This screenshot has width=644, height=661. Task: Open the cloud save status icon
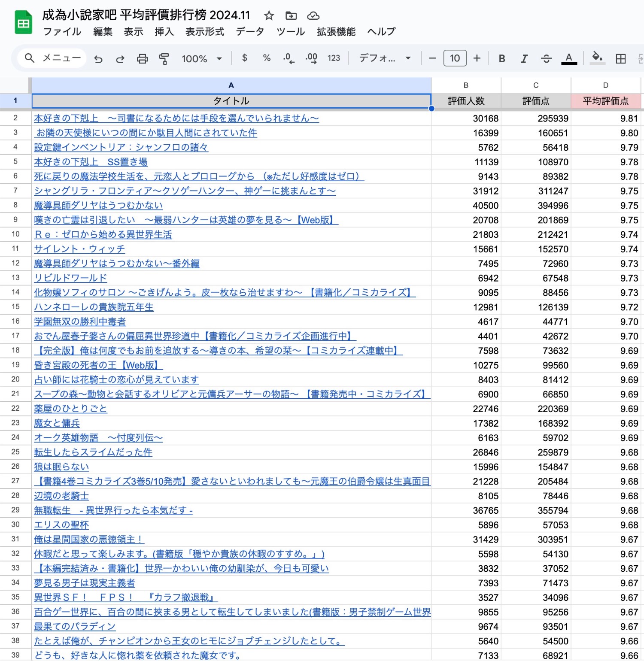[313, 16]
